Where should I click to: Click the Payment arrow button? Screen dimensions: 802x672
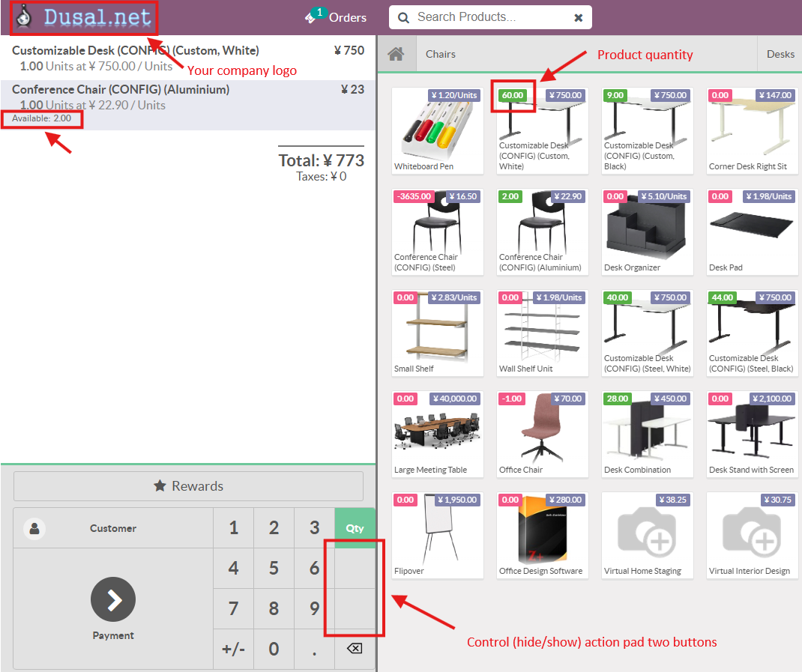(113, 599)
